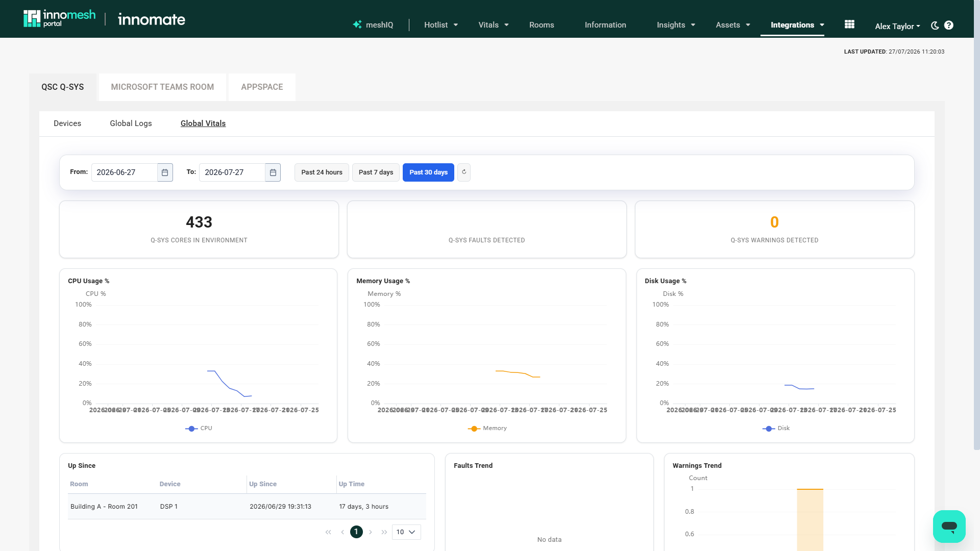Open the help question mark icon

tap(949, 25)
